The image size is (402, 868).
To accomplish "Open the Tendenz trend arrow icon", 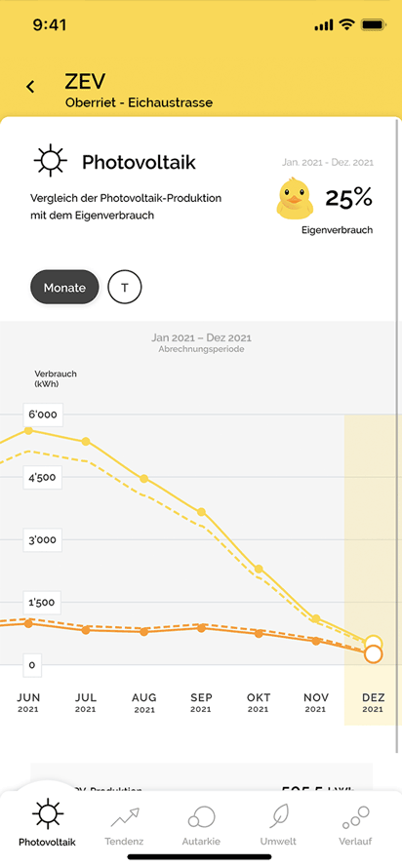I will [124, 817].
